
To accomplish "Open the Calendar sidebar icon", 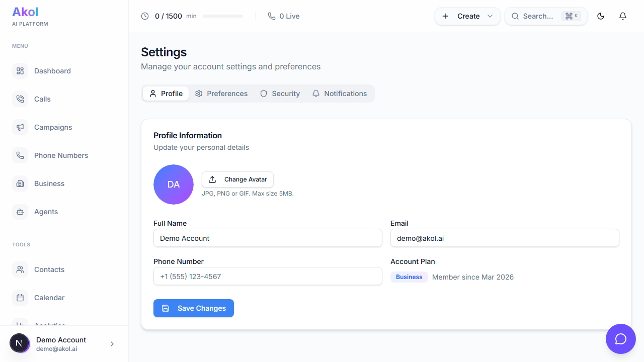I will point(20,298).
